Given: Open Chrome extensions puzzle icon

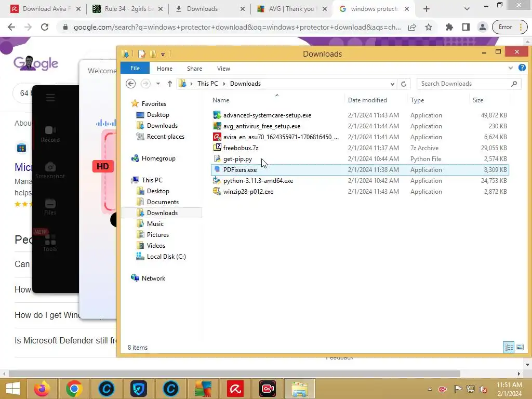Looking at the screenshot, I should point(449,27).
